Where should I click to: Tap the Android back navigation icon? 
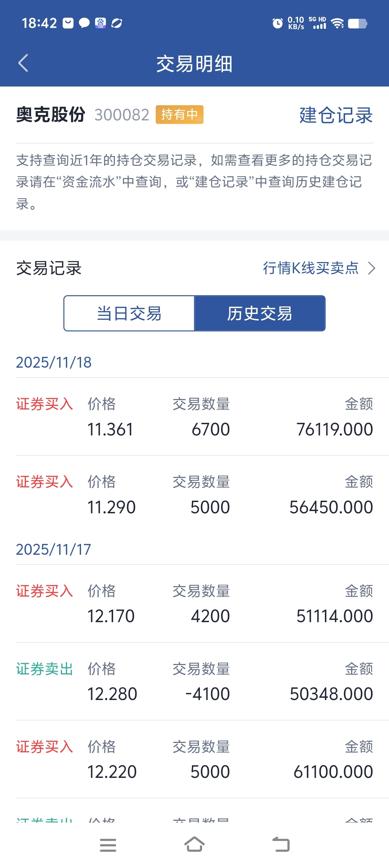281,845
